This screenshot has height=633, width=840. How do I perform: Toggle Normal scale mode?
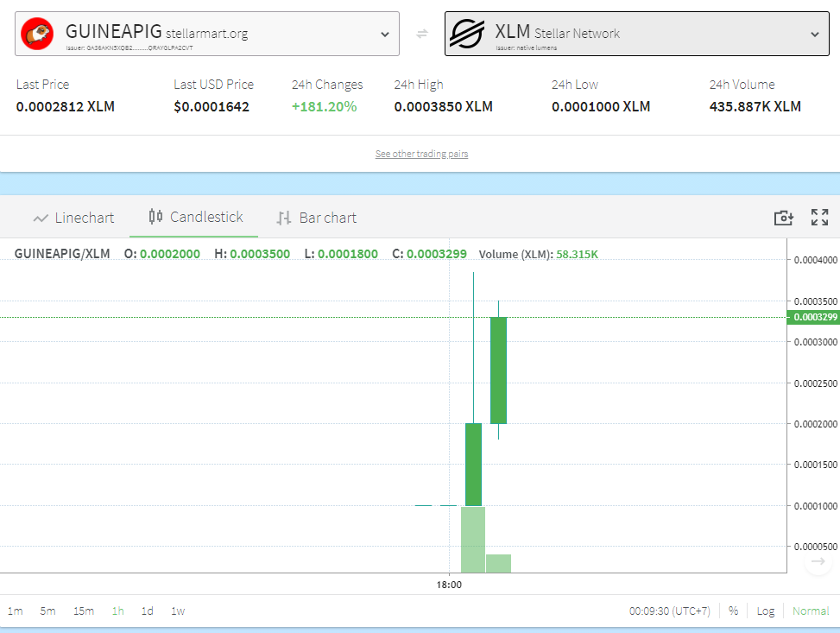[x=811, y=611]
